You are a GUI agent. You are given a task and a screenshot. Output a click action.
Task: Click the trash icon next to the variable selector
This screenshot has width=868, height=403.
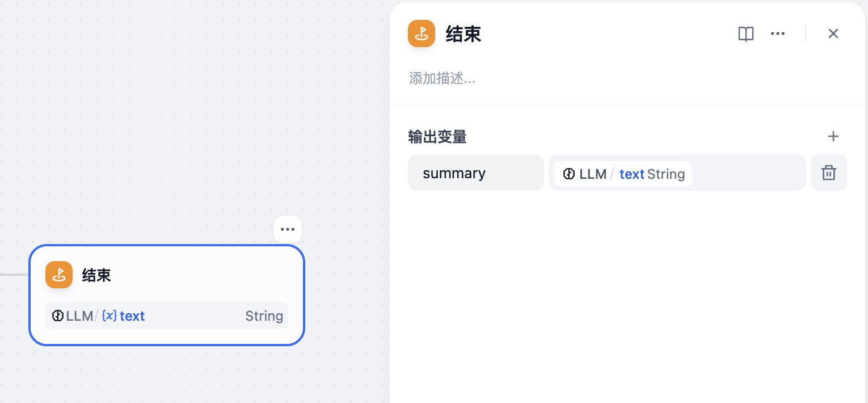pos(828,173)
